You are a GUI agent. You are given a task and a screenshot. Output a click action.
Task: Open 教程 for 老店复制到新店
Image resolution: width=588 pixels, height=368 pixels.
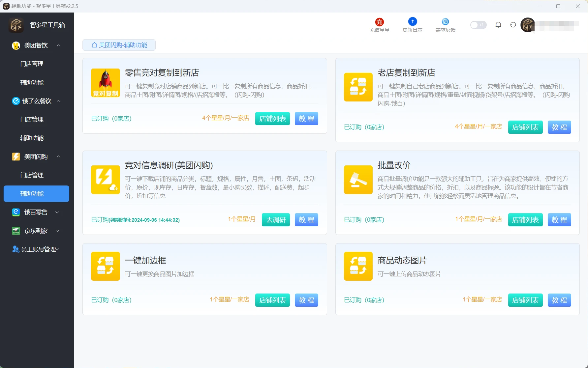point(559,127)
